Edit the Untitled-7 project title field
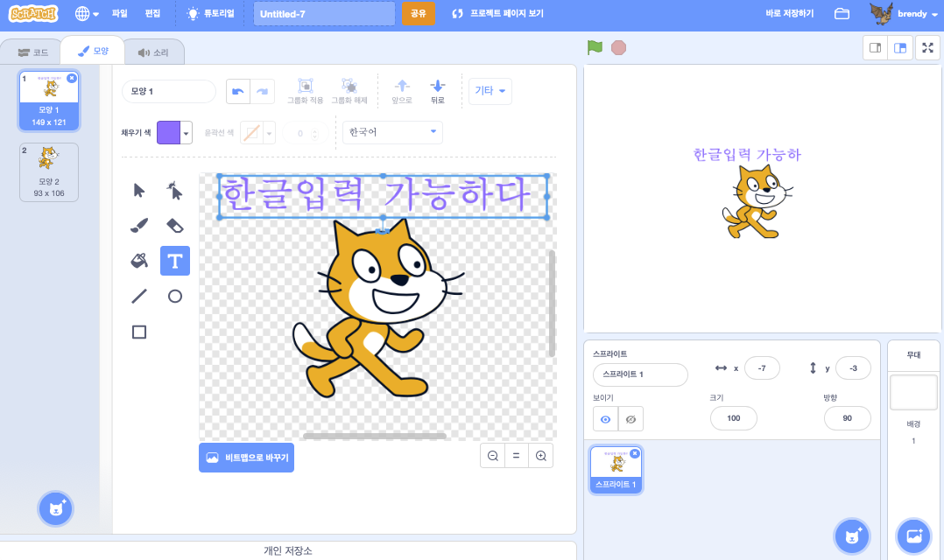This screenshot has height=560, width=944. (324, 14)
